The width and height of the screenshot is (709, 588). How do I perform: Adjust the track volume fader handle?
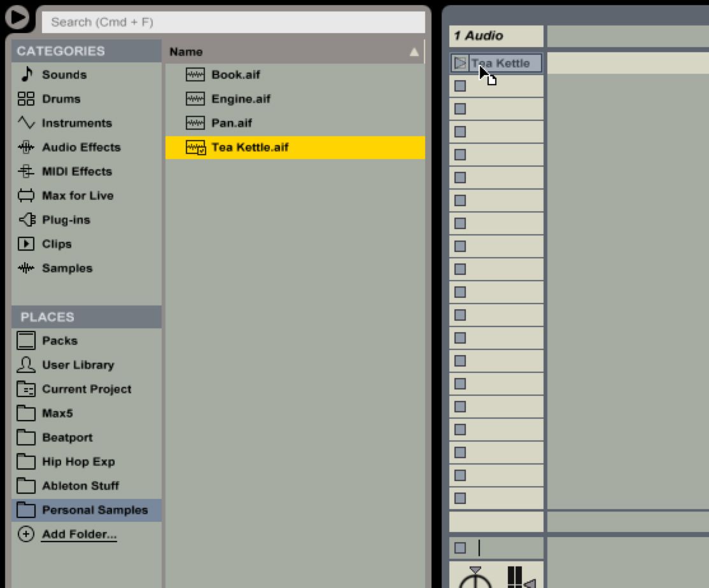point(530,583)
